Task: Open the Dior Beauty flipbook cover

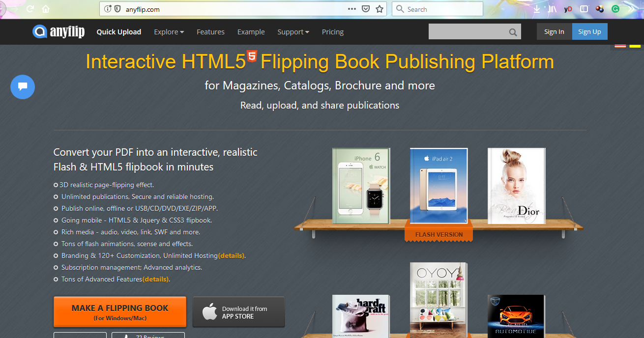Action: click(x=517, y=186)
